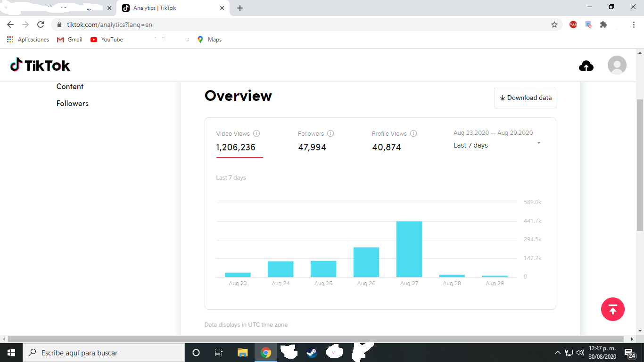Open the profile avatar menu
644x362 pixels.
pos(617,65)
